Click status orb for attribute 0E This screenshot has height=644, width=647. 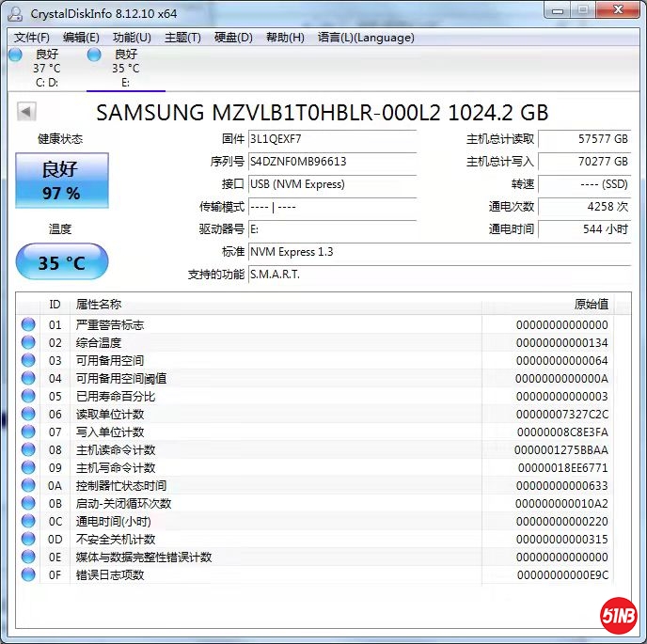(28, 557)
